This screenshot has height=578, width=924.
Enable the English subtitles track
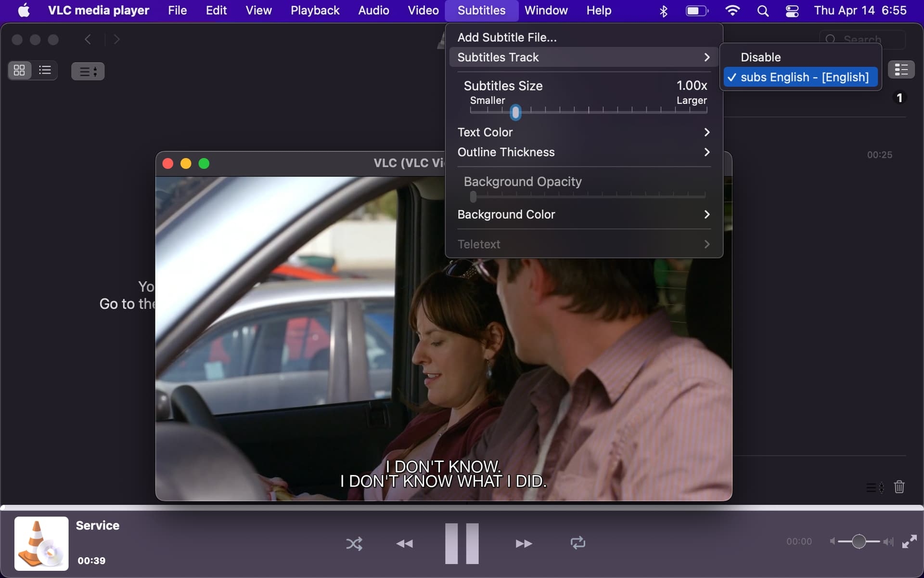pos(800,77)
